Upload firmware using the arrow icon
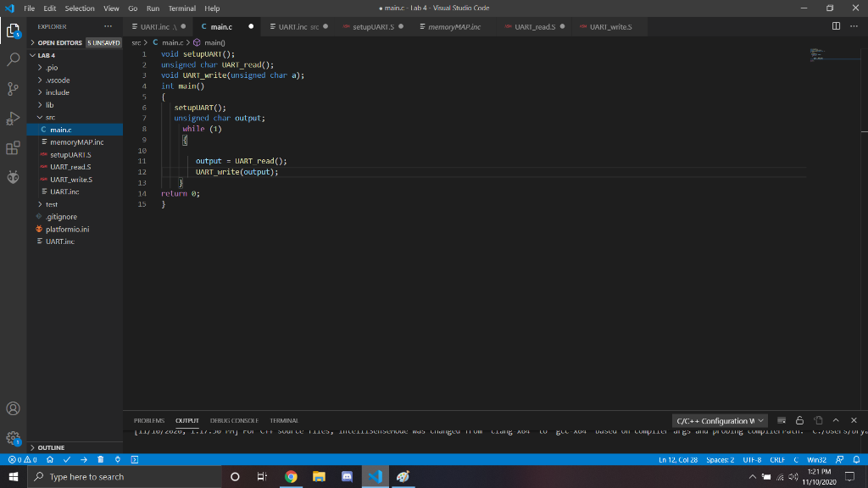This screenshot has height=488, width=868. pyautogui.click(x=84, y=459)
